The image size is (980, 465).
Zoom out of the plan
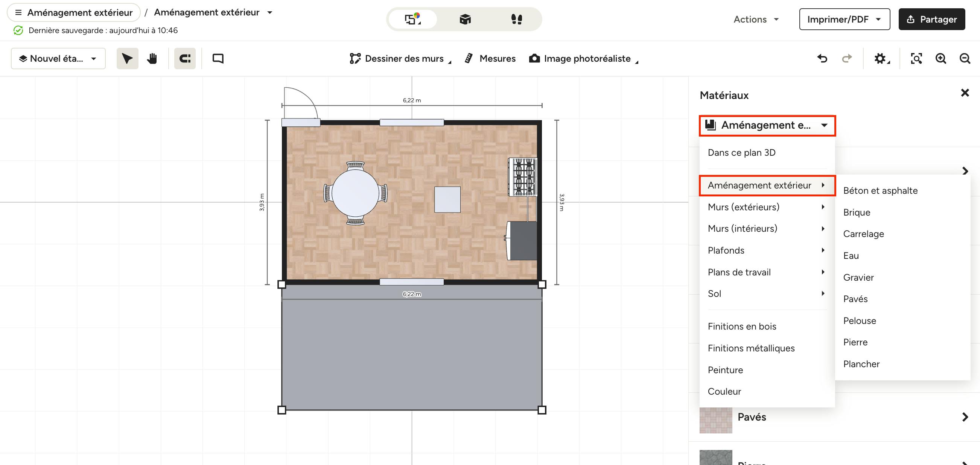965,59
